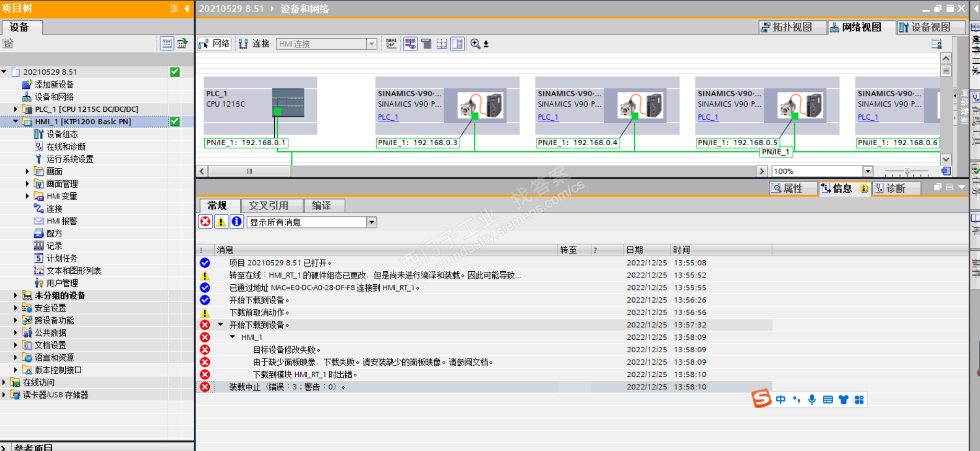This screenshot has height=451, width=980.
Task: Collapse the HMI_1 [KTP1200 Basic PN] node
Action: (x=16, y=121)
